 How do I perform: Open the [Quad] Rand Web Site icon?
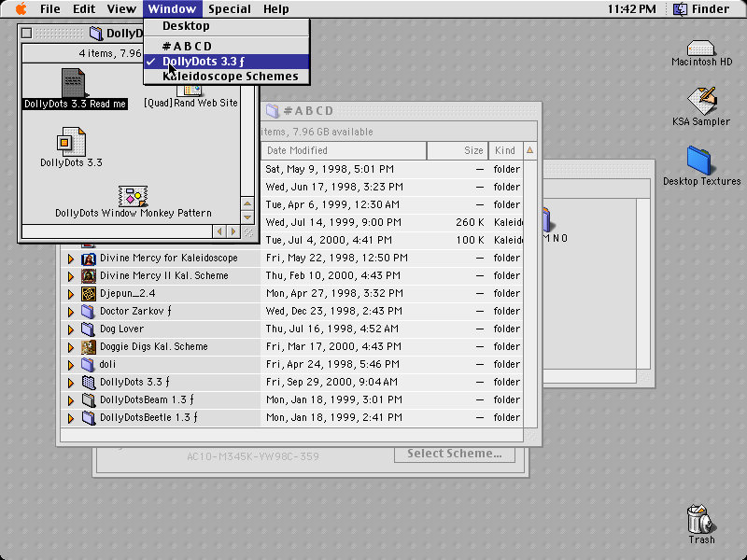point(190,90)
